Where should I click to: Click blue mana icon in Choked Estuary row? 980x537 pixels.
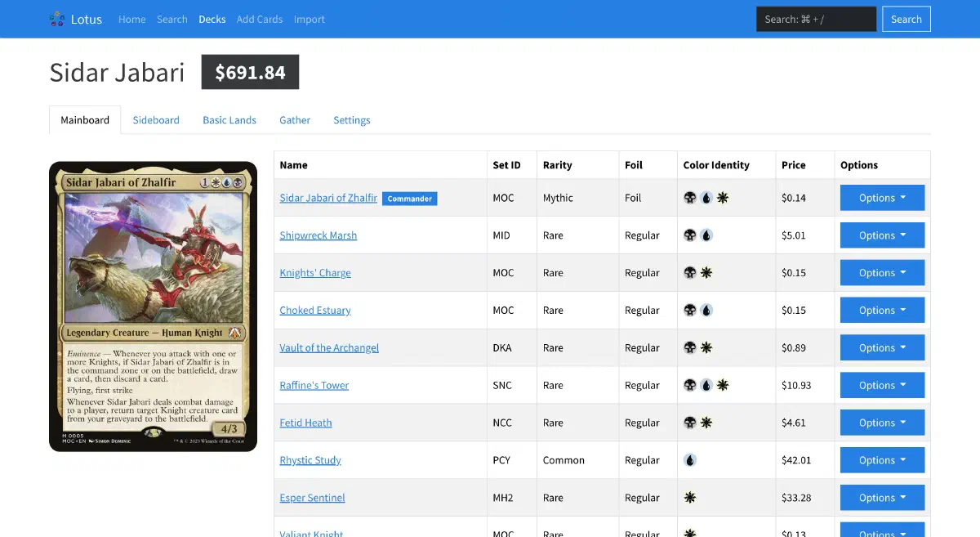(x=706, y=311)
